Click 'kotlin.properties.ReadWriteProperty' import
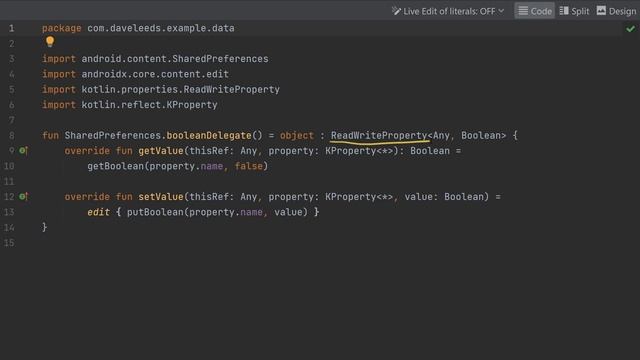Image resolution: width=640 pixels, height=360 pixels. pyautogui.click(x=180, y=89)
